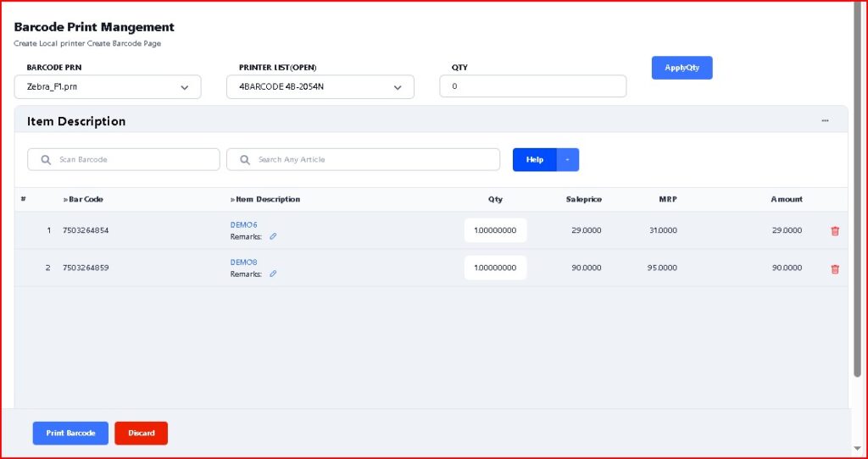This screenshot has width=868, height=459.
Task: Expand the Help button dropdown arrow
Action: 568,159
